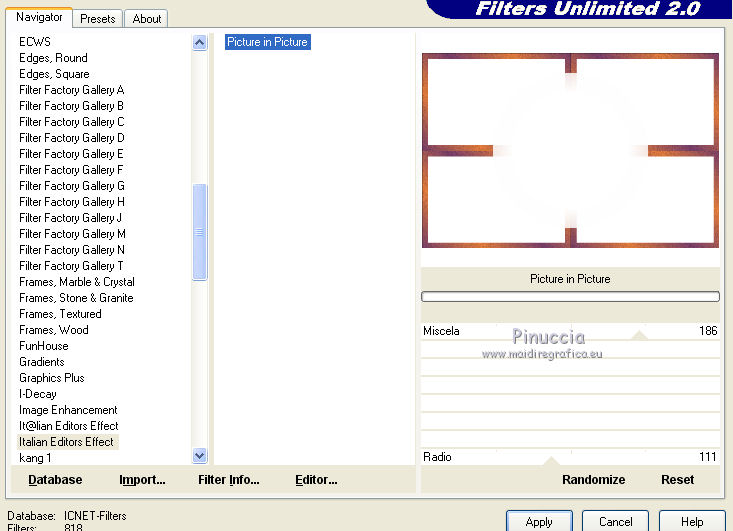Click the Miscela slider handle

(x=639, y=335)
